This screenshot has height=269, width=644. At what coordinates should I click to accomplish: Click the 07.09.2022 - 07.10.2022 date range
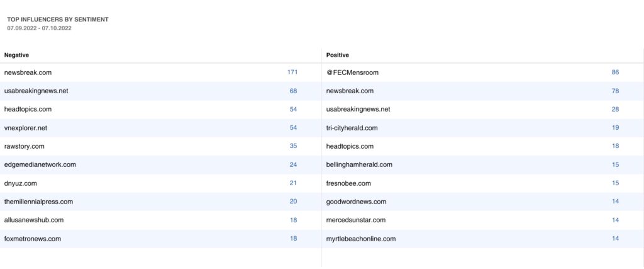tap(40, 28)
